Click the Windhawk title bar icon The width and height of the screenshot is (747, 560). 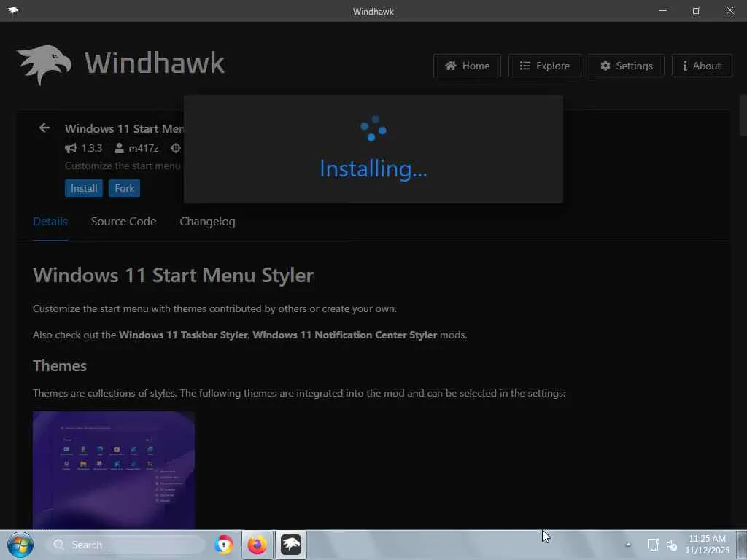(x=13, y=10)
